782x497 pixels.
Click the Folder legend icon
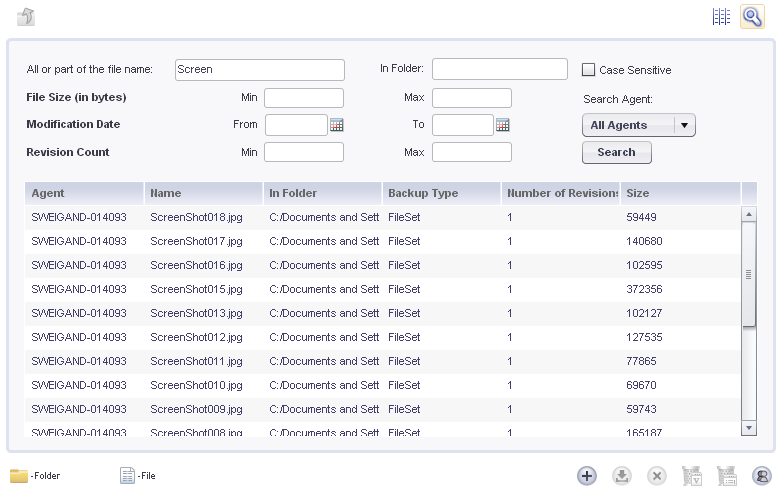[x=19, y=476]
